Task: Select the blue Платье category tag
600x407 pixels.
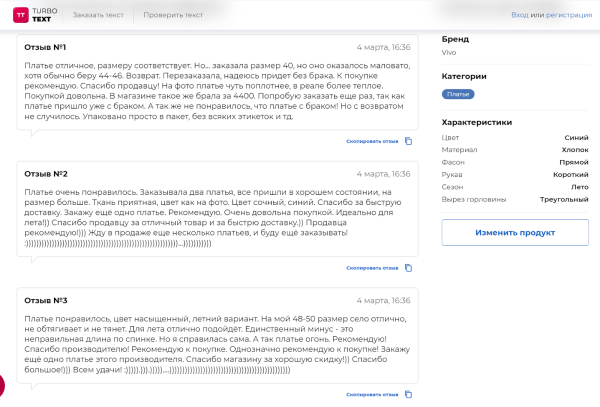Action: [458, 93]
